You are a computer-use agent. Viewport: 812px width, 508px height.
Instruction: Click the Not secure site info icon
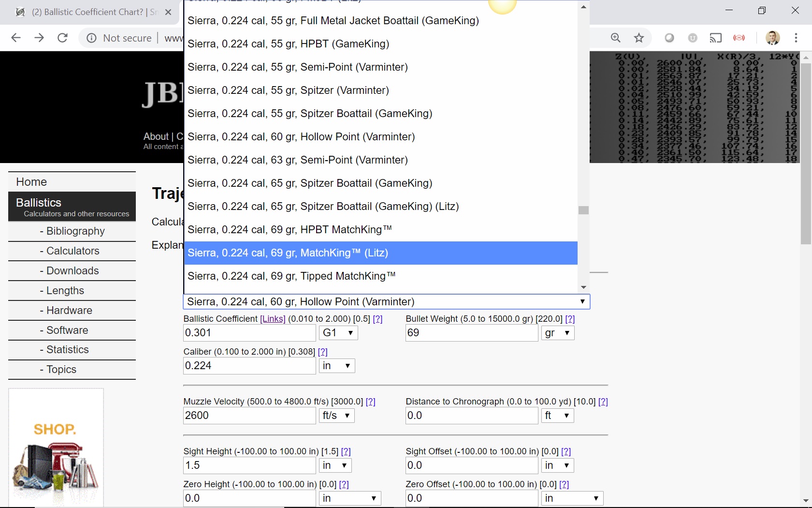[91, 38]
